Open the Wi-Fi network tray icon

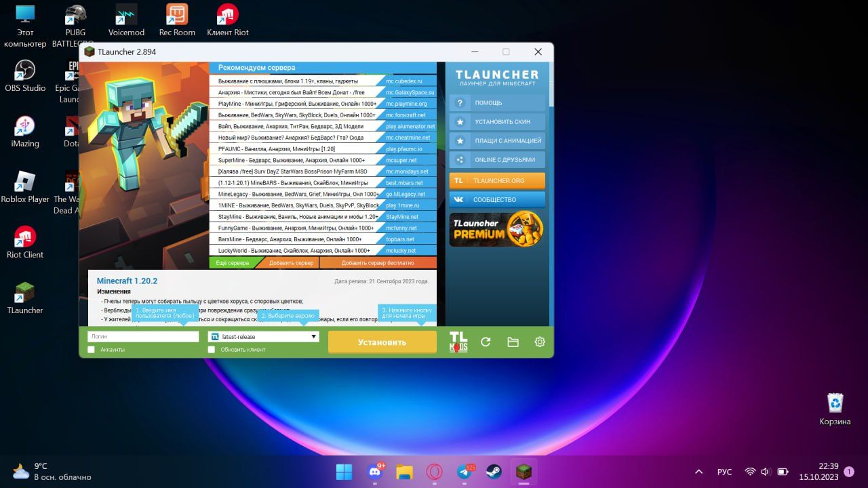click(x=750, y=472)
